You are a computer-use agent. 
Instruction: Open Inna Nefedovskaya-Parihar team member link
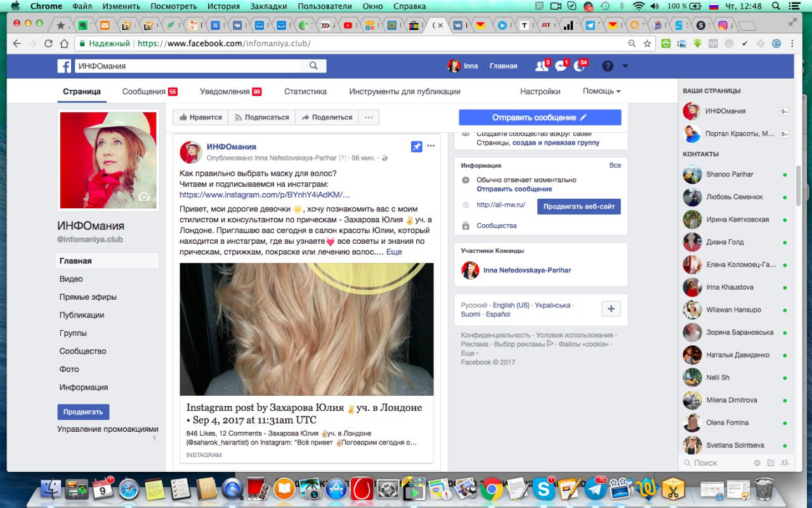coord(527,271)
